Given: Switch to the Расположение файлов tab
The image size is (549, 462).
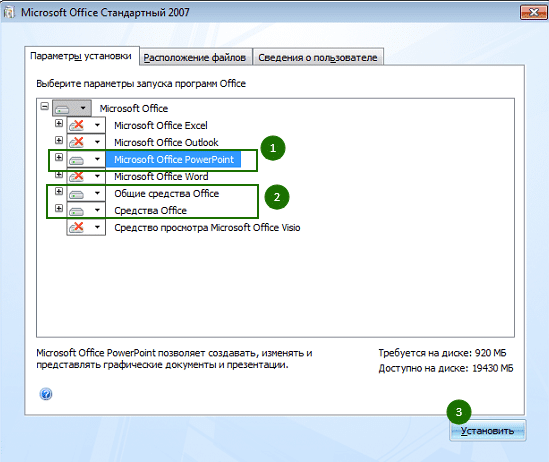Looking at the screenshot, I should 195,57.
